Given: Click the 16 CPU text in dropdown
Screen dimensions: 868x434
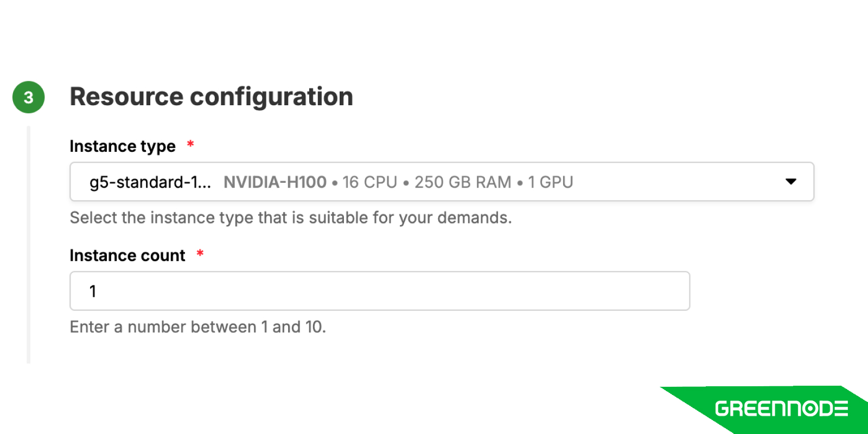Looking at the screenshot, I should click(x=369, y=182).
